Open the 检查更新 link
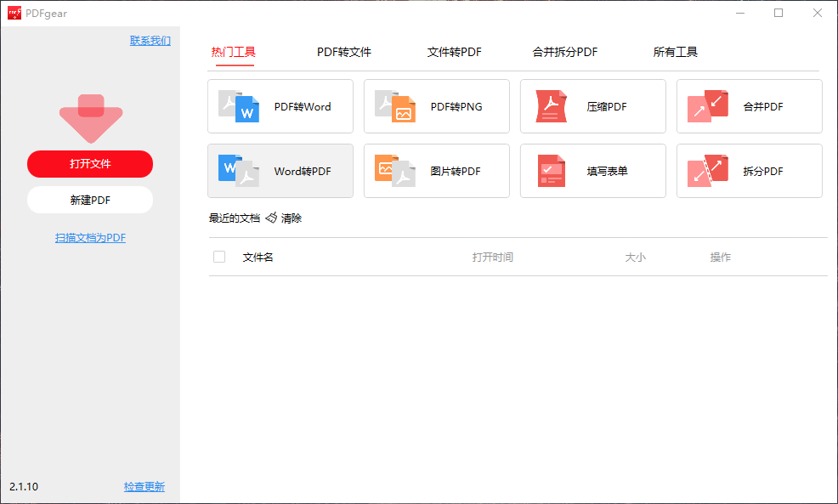 [x=144, y=487]
